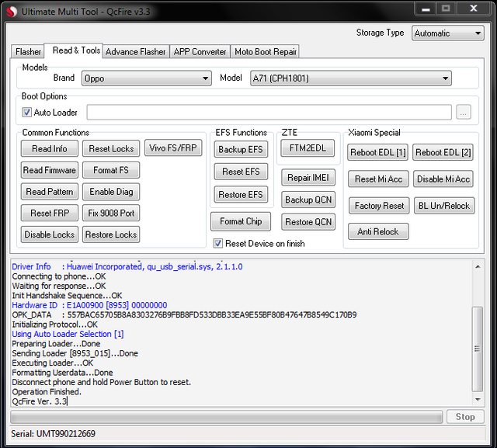Screen dimensions: 497x448
Task: Click the Disable Locks button
Action: 50,234
